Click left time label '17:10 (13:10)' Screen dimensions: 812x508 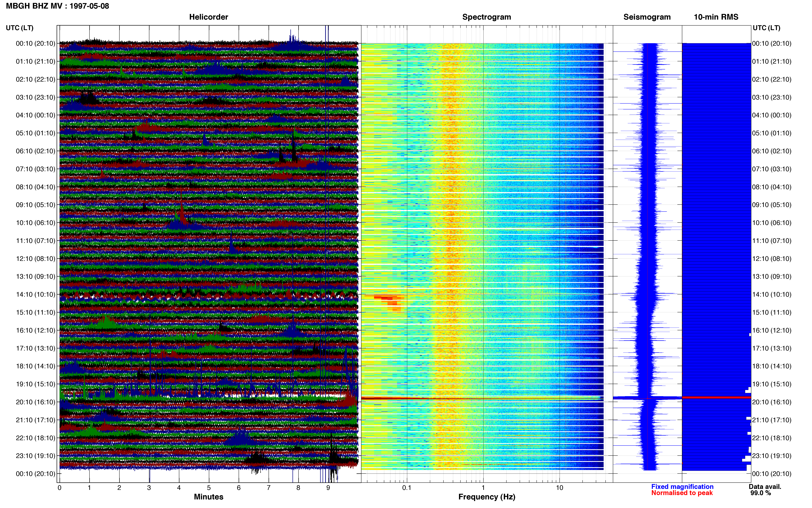[36, 348]
